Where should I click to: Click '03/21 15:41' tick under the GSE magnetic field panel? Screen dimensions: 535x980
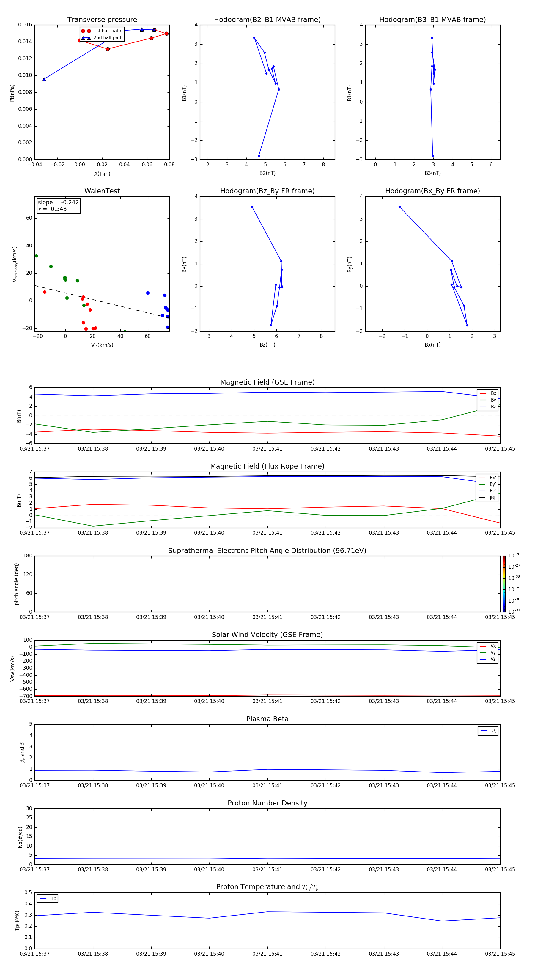tap(267, 449)
